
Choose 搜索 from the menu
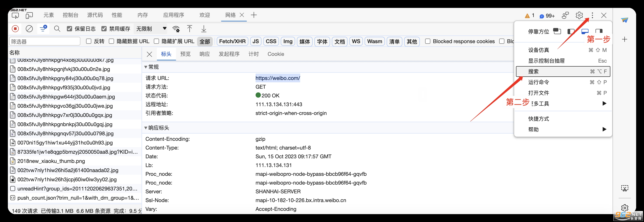(563, 71)
